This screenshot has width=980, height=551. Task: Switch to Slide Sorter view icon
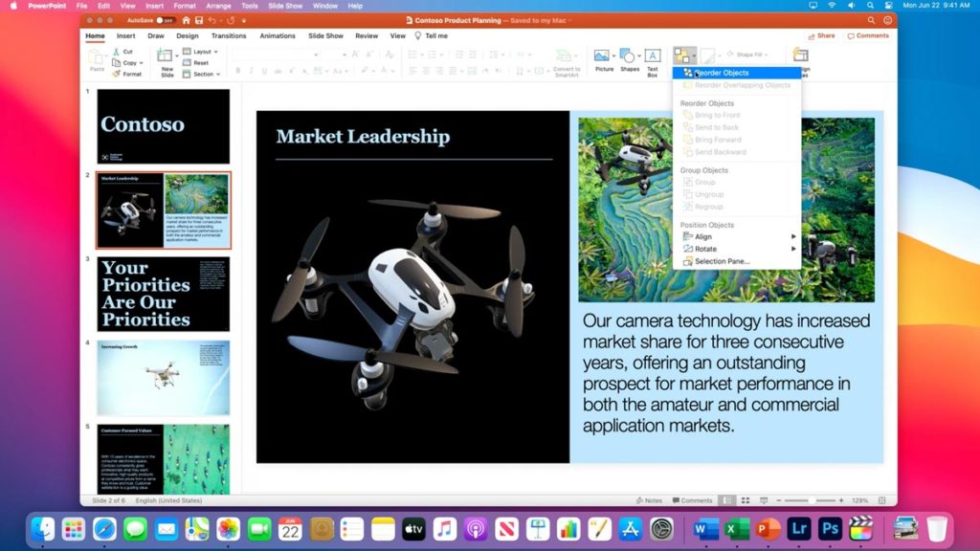(x=745, y=500)
